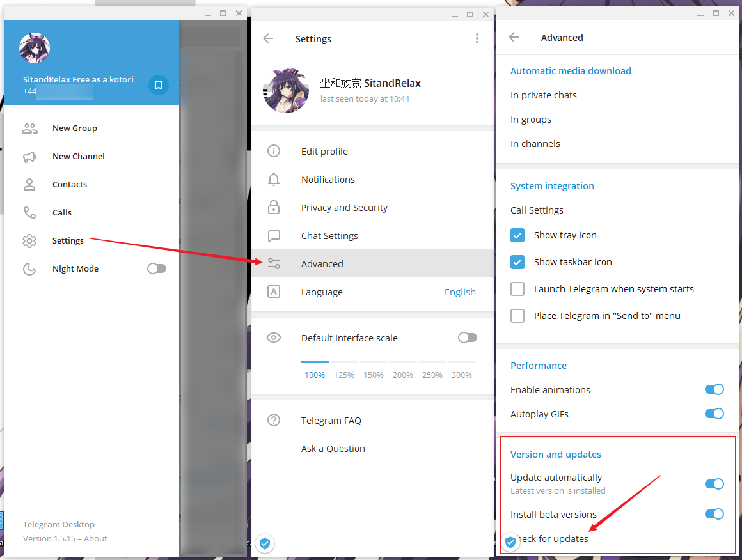Click the Settings gear icon
742x560 pixels.
(x=29, y=241)
